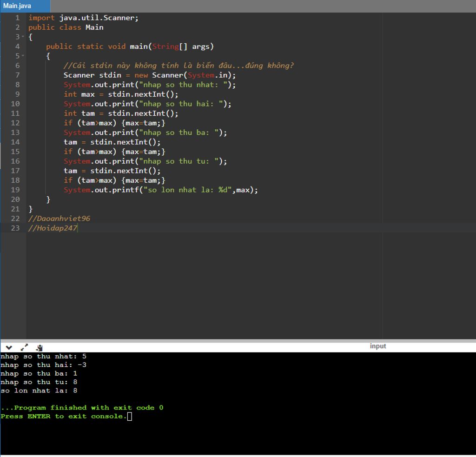Click the 'import java.util.Scanner;' line
The height and width of the screenshot is (457, 476).
[x=84, y=18]
